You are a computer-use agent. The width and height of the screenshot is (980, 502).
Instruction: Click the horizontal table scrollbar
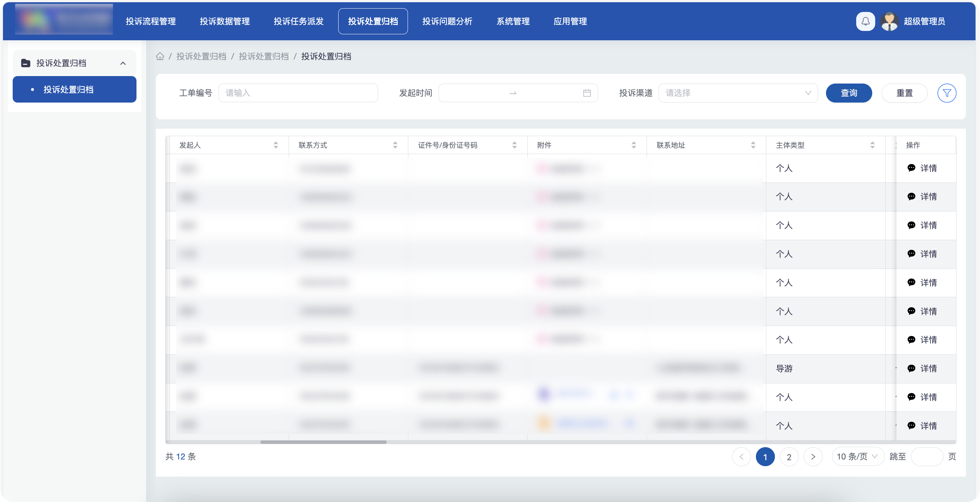(323, 442)
